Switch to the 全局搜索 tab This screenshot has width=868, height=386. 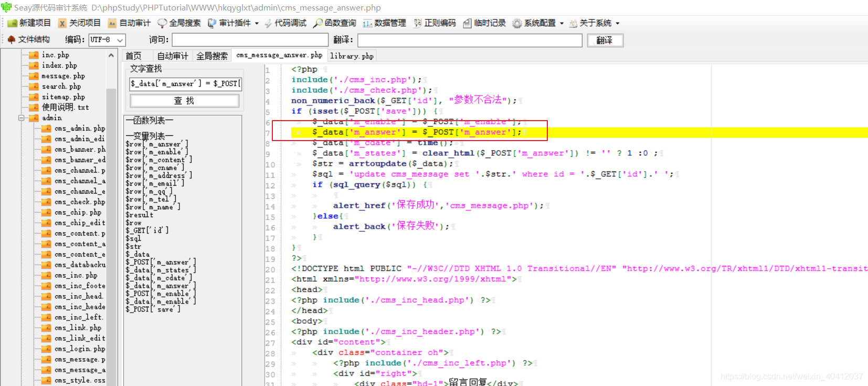[212, 56]
